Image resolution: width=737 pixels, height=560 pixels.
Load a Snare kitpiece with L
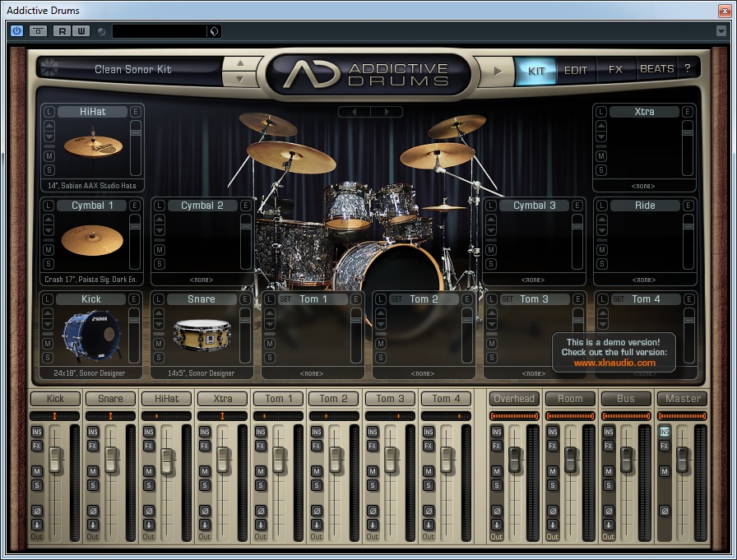[159, 299]
